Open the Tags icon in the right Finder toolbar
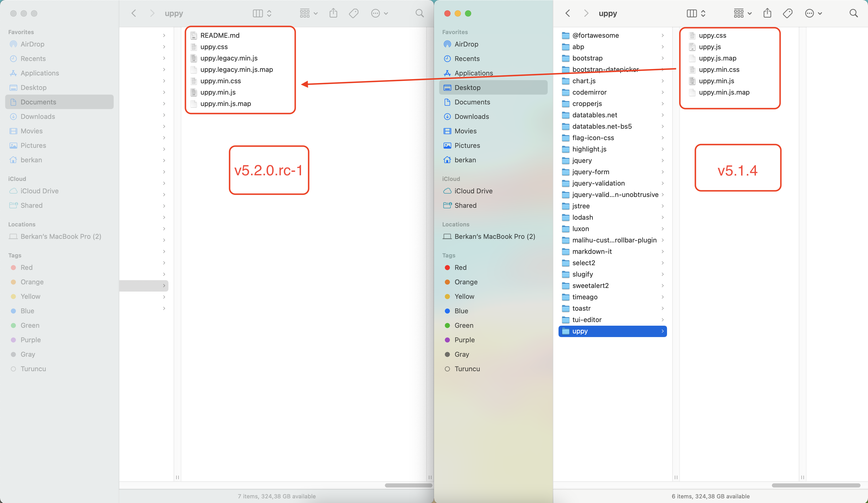This screenshot has height=503, width=868. coord(788,13)
